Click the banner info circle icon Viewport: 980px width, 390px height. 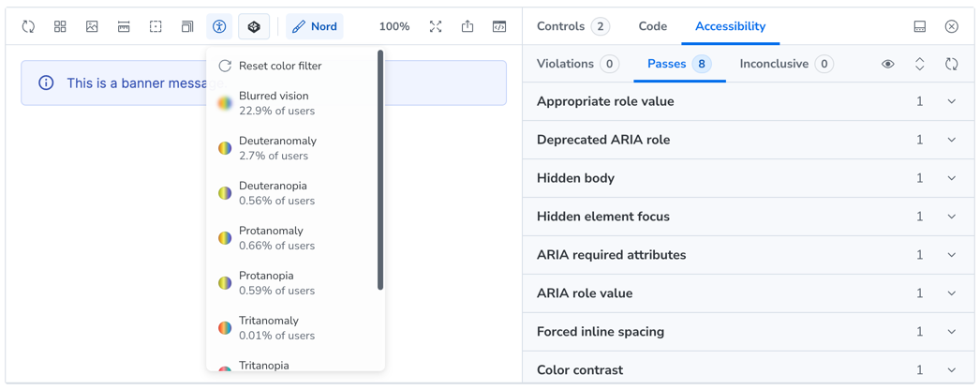click(x=46, y=82)
